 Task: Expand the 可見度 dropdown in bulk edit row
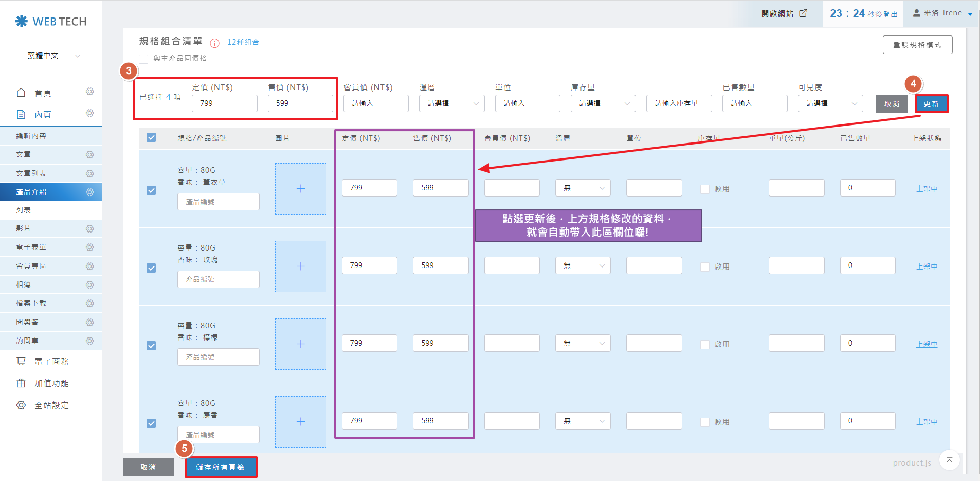coord(830,103)
